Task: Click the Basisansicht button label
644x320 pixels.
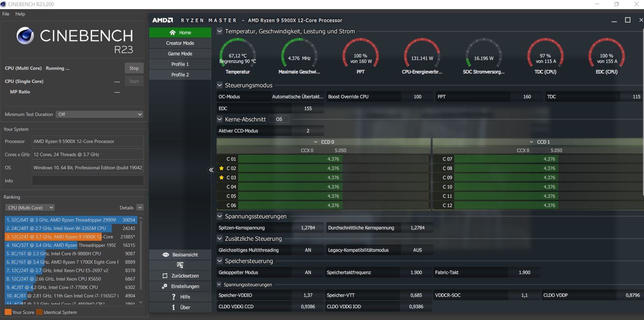Action: pos(185,255)
